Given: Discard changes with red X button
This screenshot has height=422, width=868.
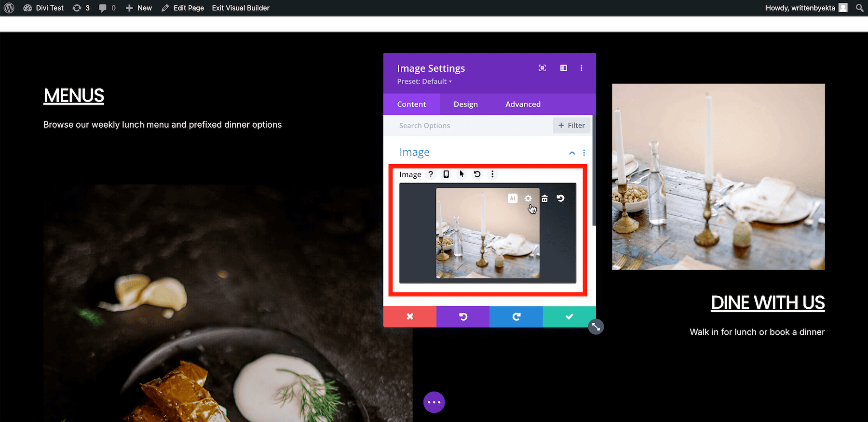Looking at the screenshot, I should [x=410, y=316].
